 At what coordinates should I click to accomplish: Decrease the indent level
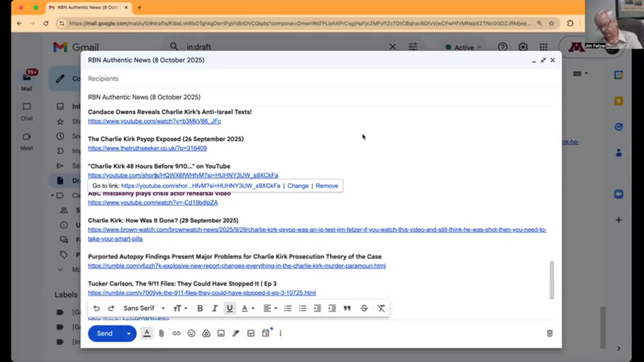pyautogui.click(x=317, y=308)
